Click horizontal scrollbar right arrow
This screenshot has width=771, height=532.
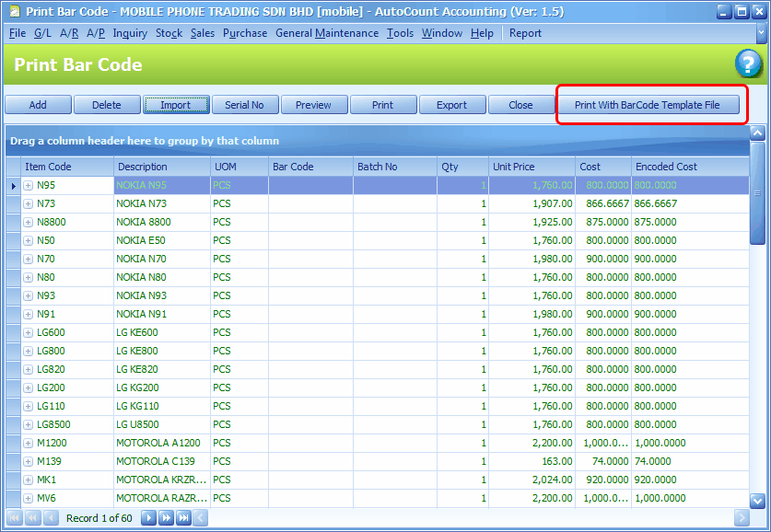[742, 518]
